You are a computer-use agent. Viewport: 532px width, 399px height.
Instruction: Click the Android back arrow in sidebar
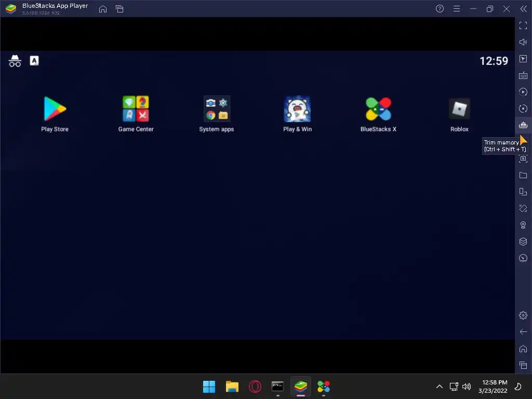pyautogui.click(x=523, y=332)
